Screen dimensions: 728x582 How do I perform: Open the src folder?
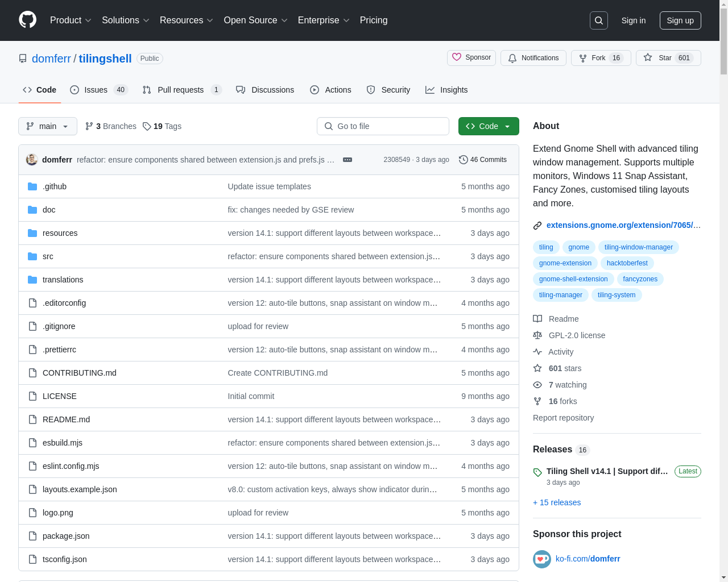point(48,256)
